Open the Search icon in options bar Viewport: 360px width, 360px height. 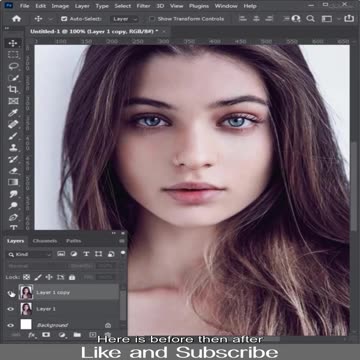pos(311,19)
